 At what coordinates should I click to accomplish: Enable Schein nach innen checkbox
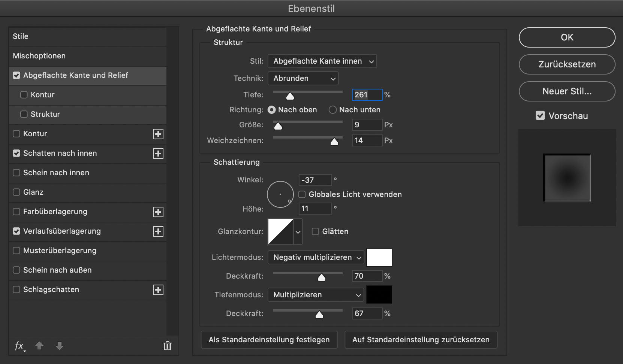click(x=16, y=173)
